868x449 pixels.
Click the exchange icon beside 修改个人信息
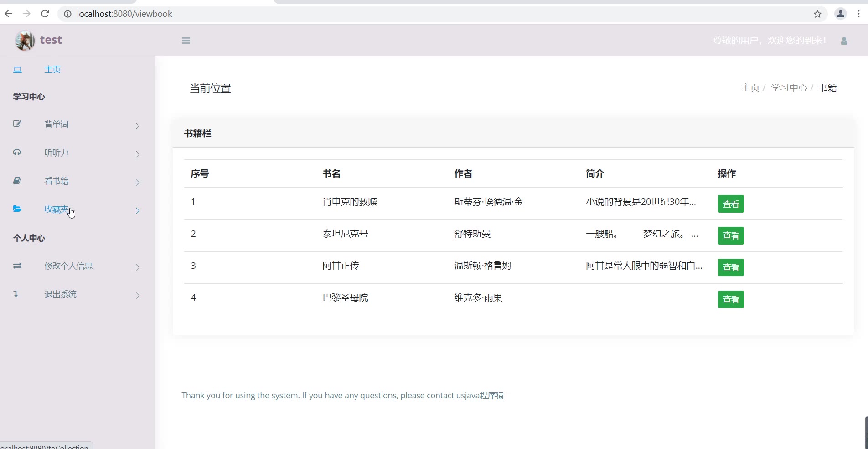click(x=17, y=266)
